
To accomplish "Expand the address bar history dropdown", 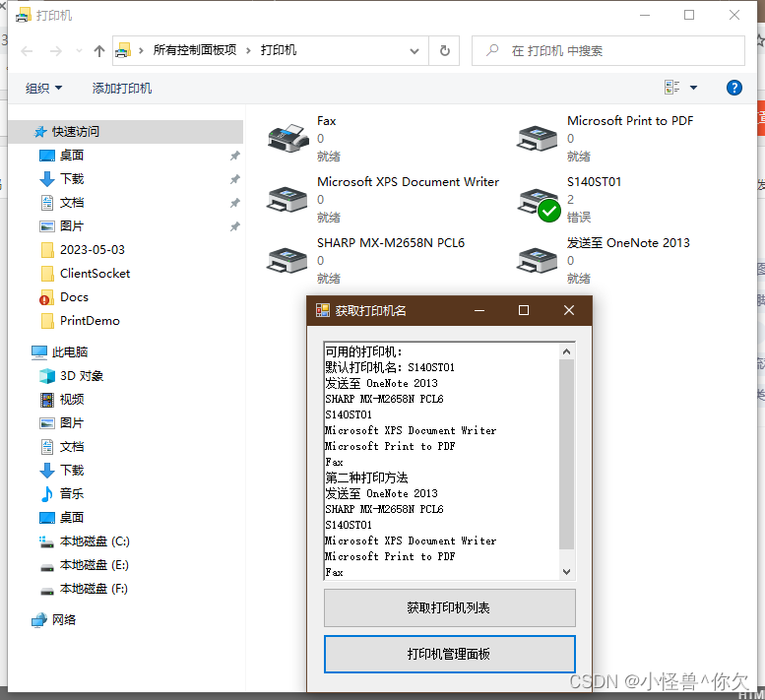I will 414,51.
